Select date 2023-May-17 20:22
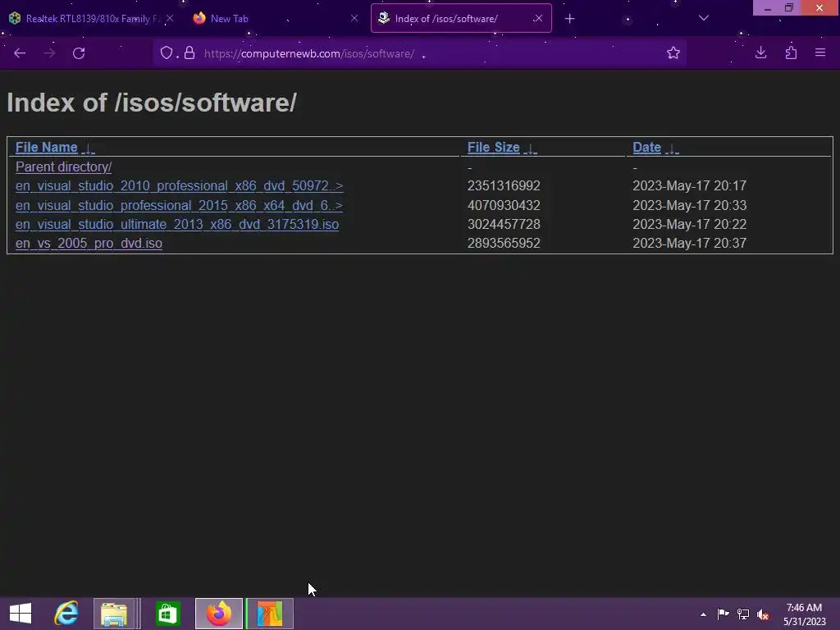 point(689,224)
